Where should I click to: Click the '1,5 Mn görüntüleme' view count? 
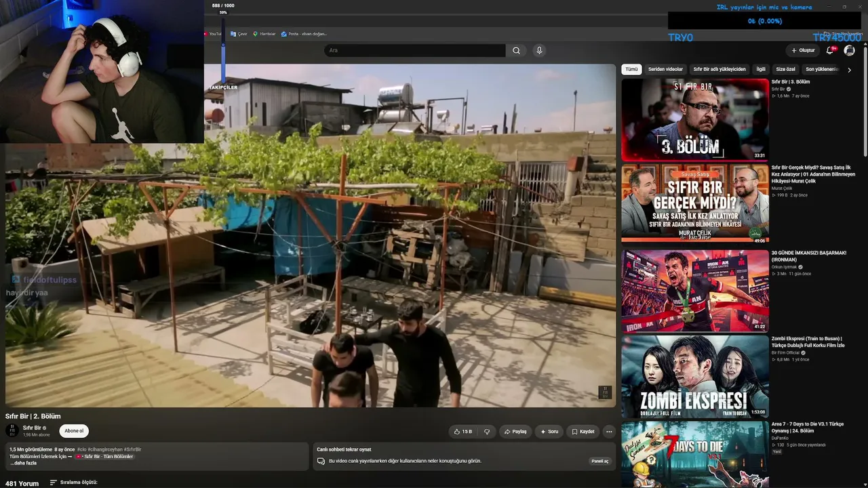pyautogui.click(x=31, y=449)
